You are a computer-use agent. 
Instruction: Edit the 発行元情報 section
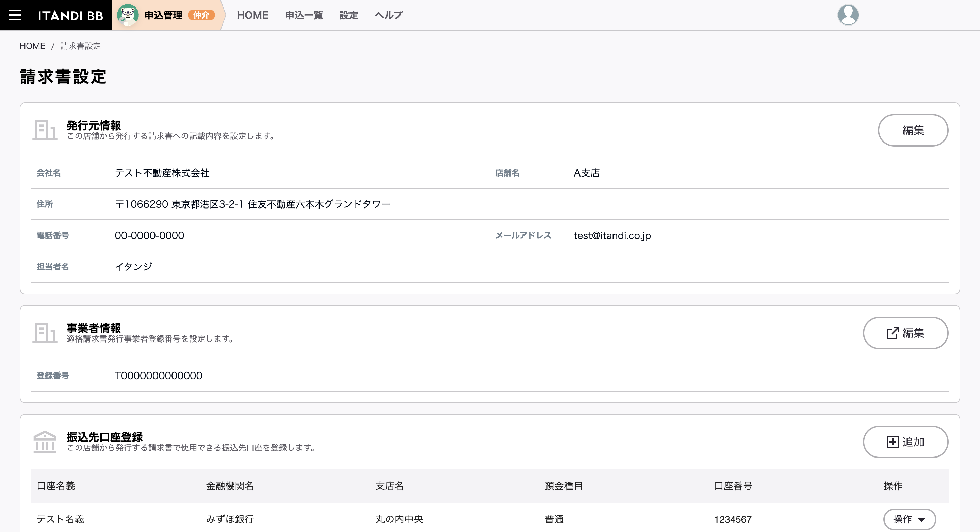coord(913,130)
